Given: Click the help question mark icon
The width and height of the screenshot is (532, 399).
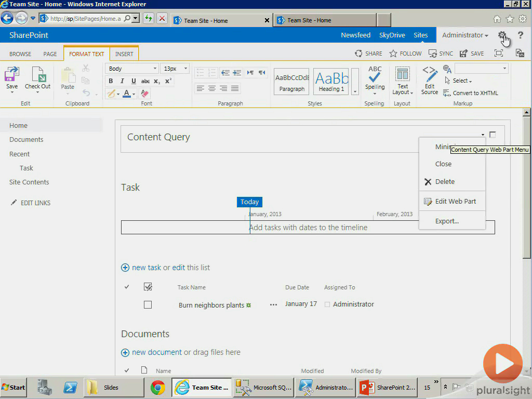Looking at the screenshot, I should 520,35.
